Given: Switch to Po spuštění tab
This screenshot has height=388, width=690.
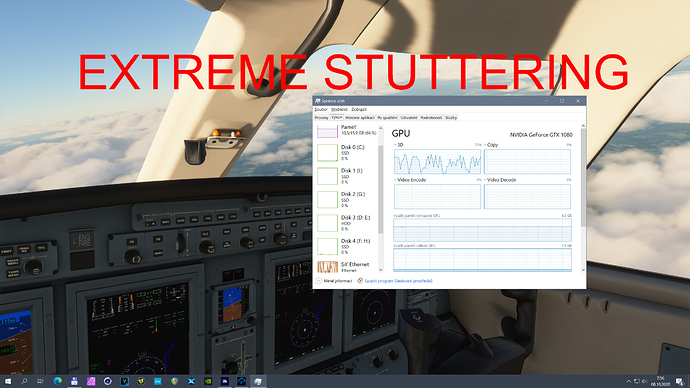Looking at the screenshot, I should click(x=387, y=118).
